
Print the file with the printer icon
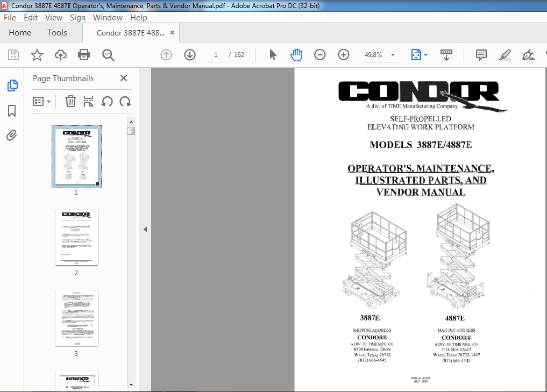(x=84, y=55)
